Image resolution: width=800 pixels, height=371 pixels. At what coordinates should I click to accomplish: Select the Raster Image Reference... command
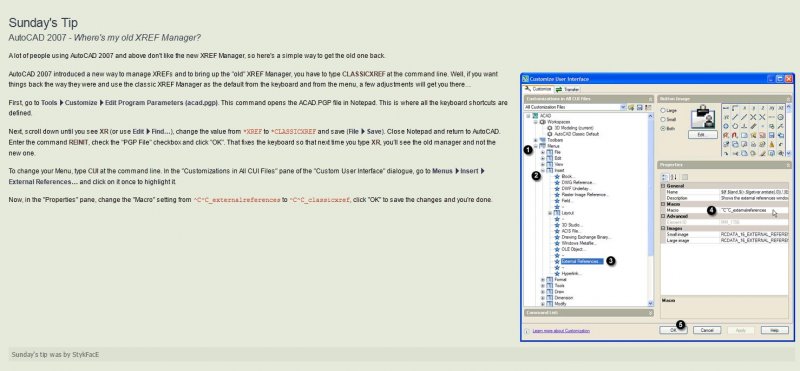(x=585, y=194)
